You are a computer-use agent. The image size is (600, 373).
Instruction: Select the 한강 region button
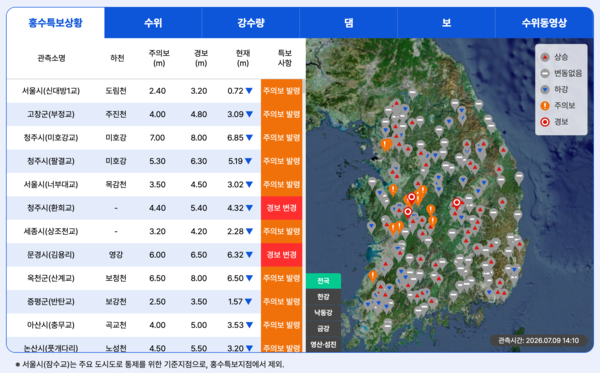click(x=323, y=297)
